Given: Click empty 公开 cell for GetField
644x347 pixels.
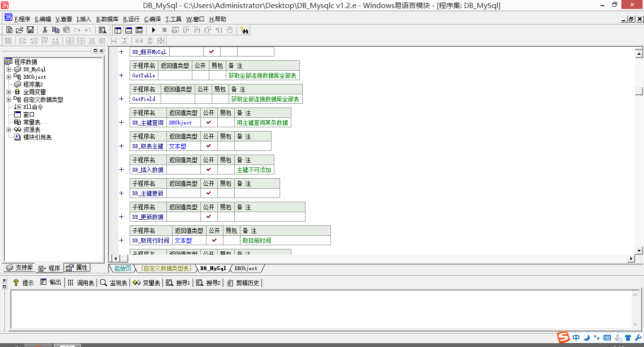Looking at the screenshot, I should click(x=203, y=99).
